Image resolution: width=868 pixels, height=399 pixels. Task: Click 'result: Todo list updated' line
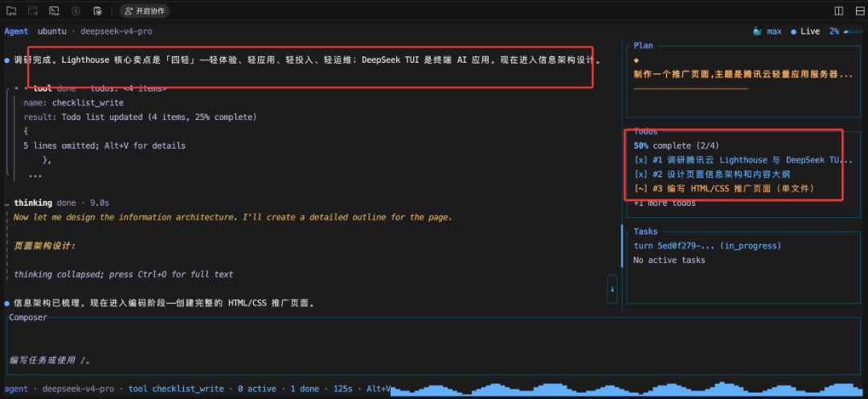click(x=140, y=117)
